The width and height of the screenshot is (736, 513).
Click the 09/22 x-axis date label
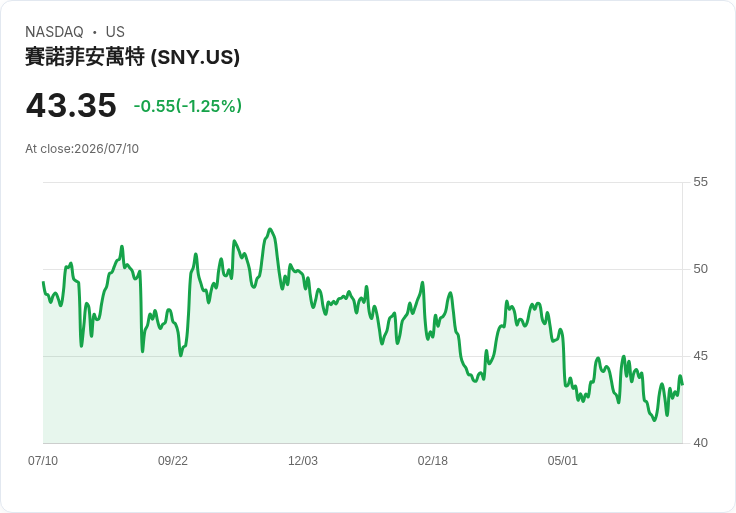(173, 461)
